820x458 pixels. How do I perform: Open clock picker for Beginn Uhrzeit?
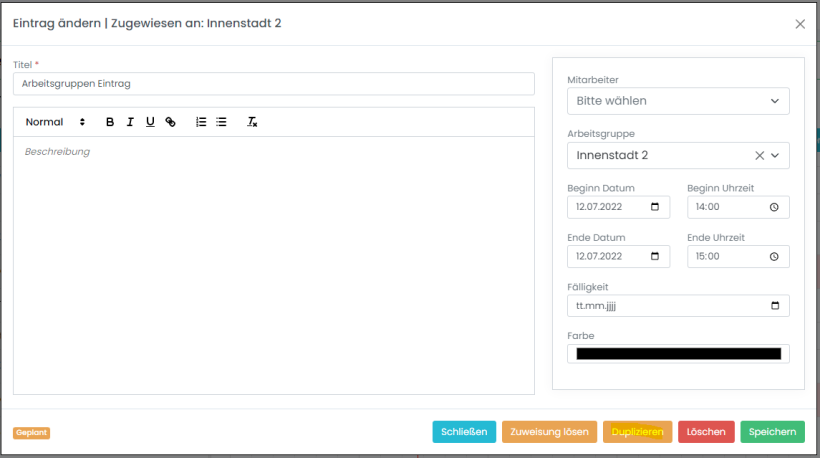(x=774, y=207)
